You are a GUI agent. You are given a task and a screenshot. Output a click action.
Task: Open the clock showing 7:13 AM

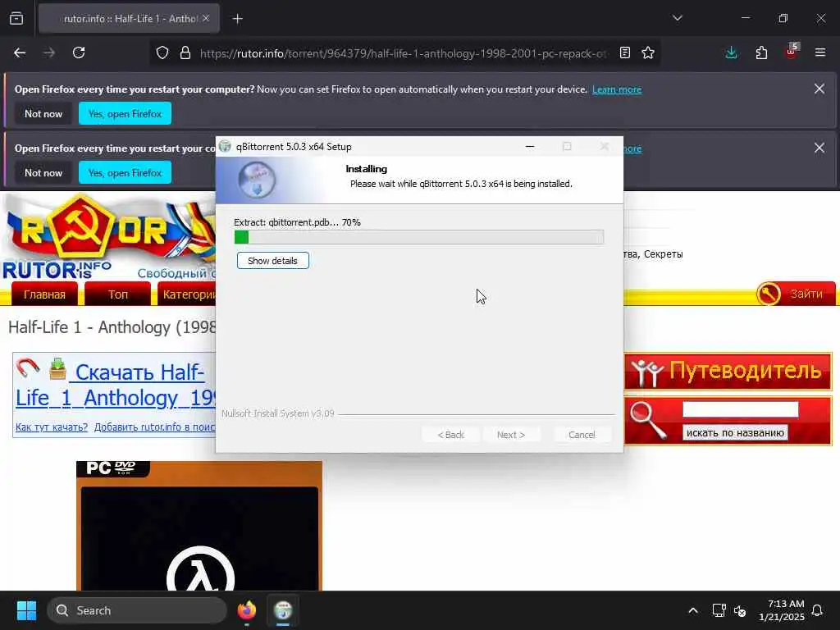(x=782, y=610)
